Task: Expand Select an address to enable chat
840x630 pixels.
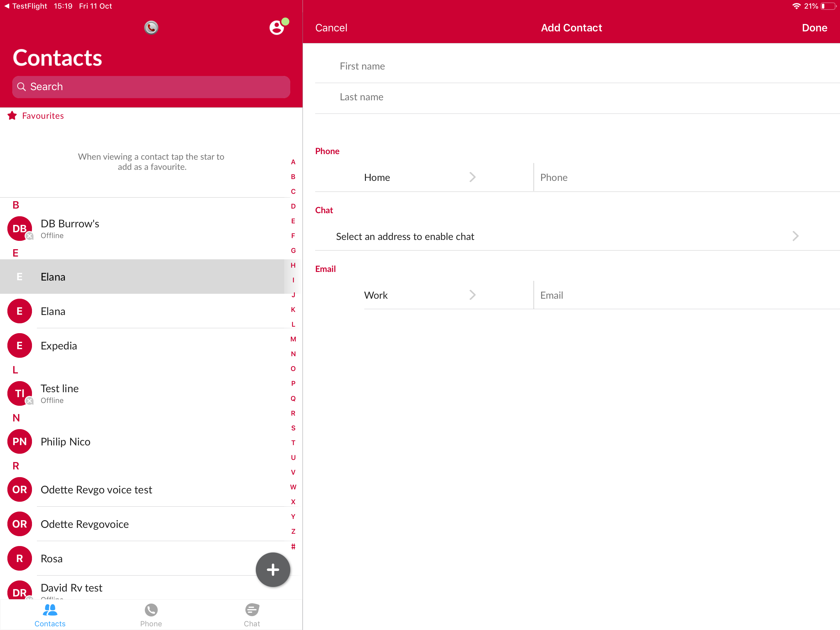Action: pos(578,236)
